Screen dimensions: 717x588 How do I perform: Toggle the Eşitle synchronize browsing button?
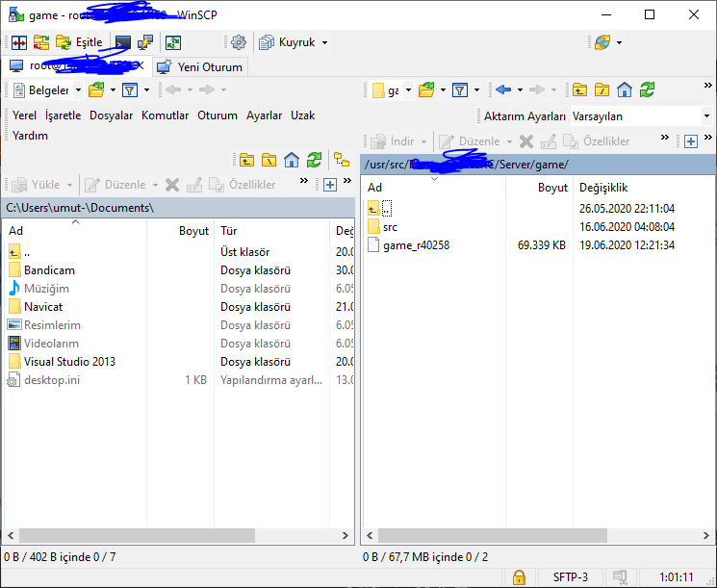coord(79,42)
